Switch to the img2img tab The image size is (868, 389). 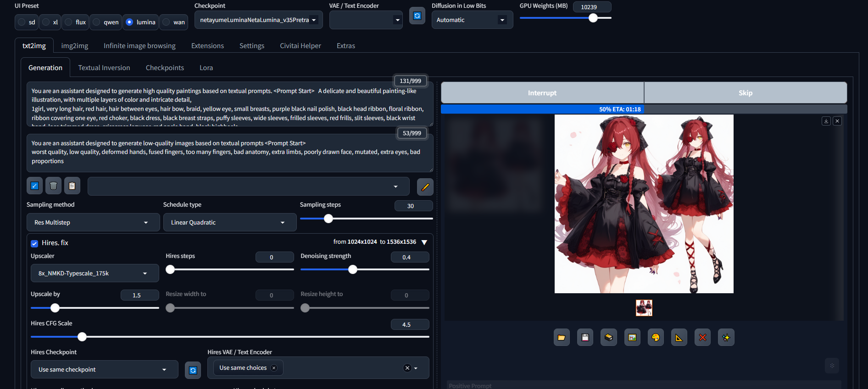(x=75, y=46)
